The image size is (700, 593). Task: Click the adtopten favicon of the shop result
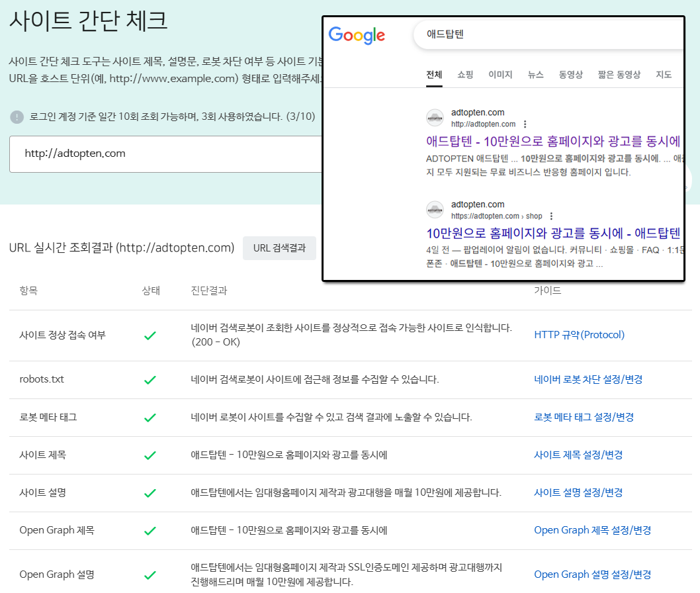pos(435,210)
